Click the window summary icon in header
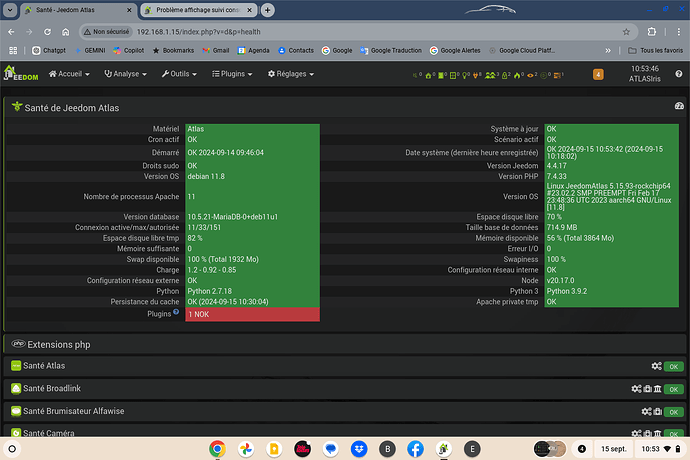The width and height of the screenshot is (690, 460). click(x=453, y=75)
